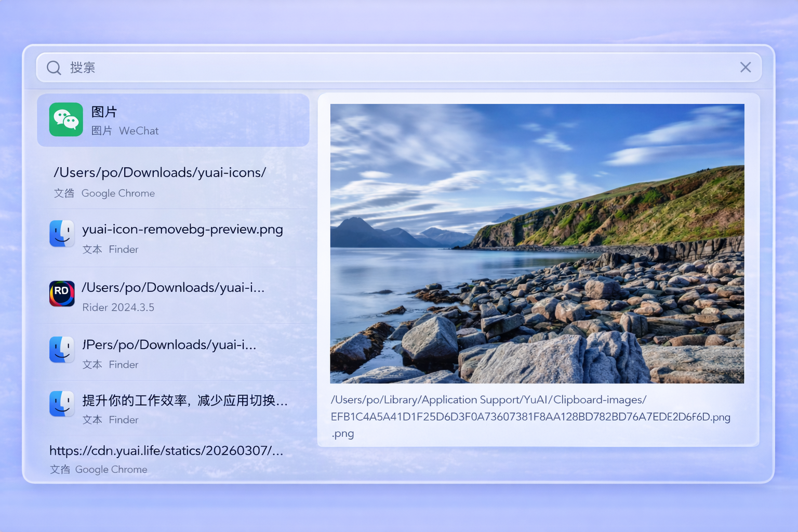Click Finder icon beside JPers/po/Downloads entry

[x=62, y=349]
